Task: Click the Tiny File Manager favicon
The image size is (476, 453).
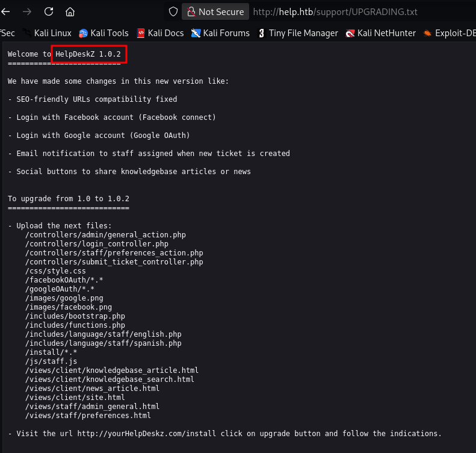Action: coord(261,33)
